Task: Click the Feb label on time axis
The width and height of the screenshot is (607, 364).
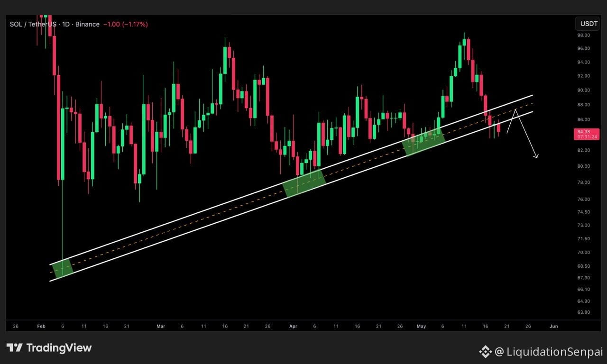Action: click(41, 326)
